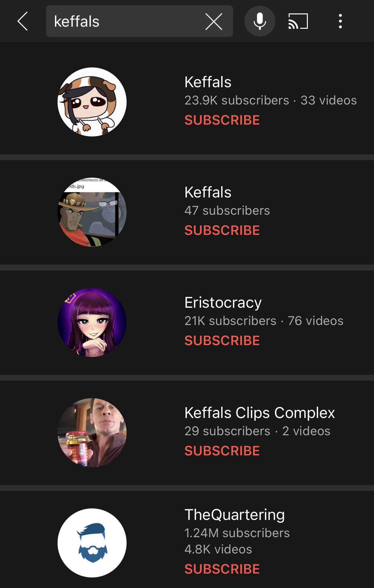374x588 pixels.
Task: Tap the purple-haired Eristocracy avatar
Action: 92,322
